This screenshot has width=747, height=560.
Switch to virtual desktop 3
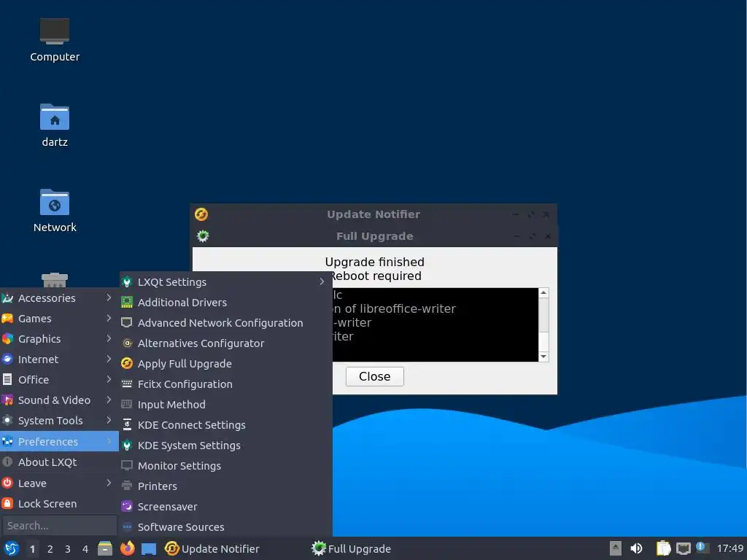tap(68, 549)
